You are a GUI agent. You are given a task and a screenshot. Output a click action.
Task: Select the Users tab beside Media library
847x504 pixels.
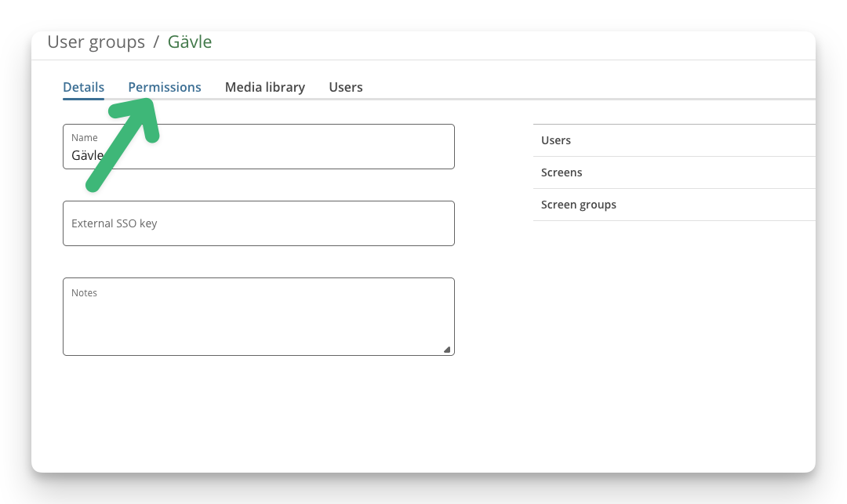pyautogui.click(x=346, y=87)
